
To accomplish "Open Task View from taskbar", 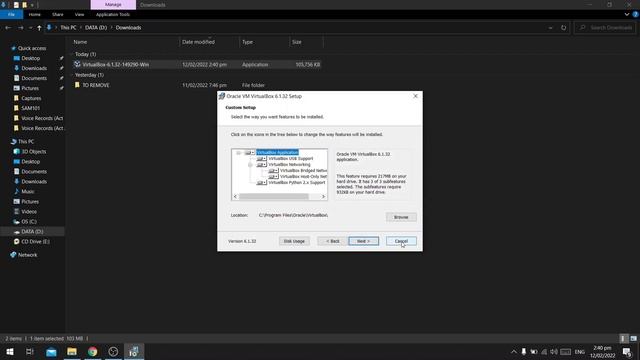I will click(x=30, y=352).
